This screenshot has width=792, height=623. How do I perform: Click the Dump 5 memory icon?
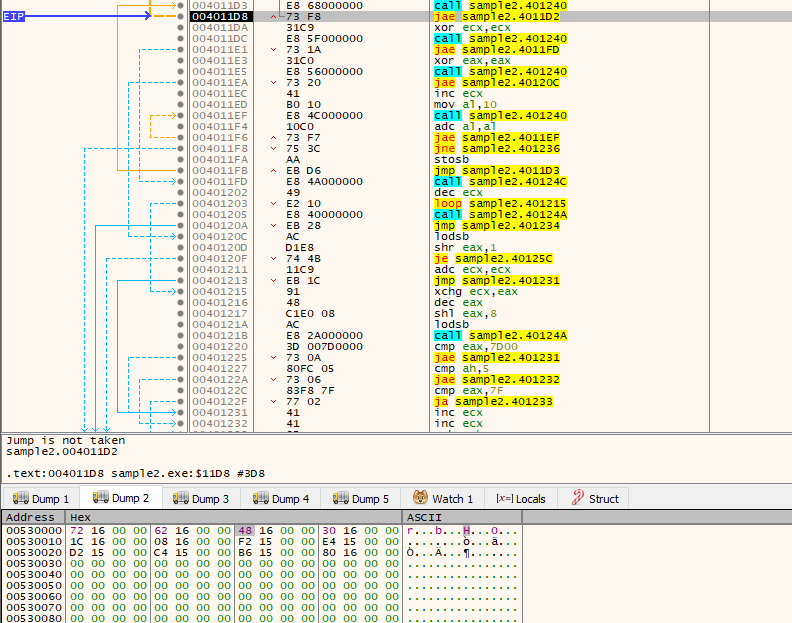(x=340, y=498)
